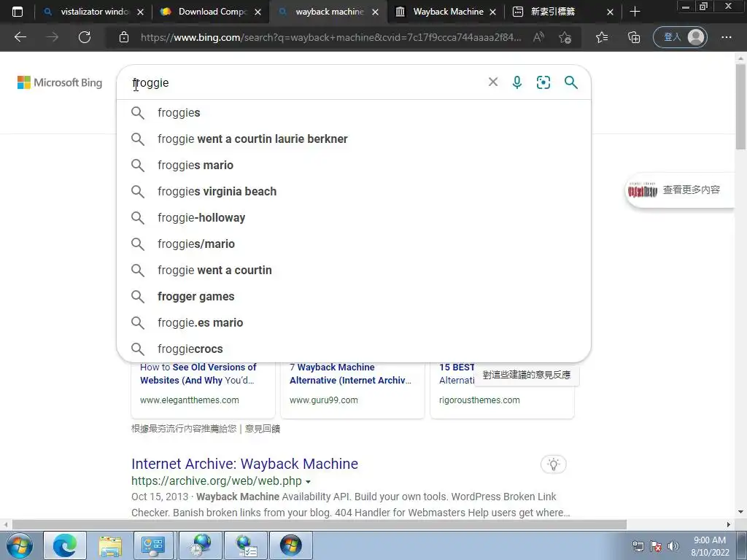Open the lightbulb insight icon beside result
747x560 pixels.
[554, 464]
